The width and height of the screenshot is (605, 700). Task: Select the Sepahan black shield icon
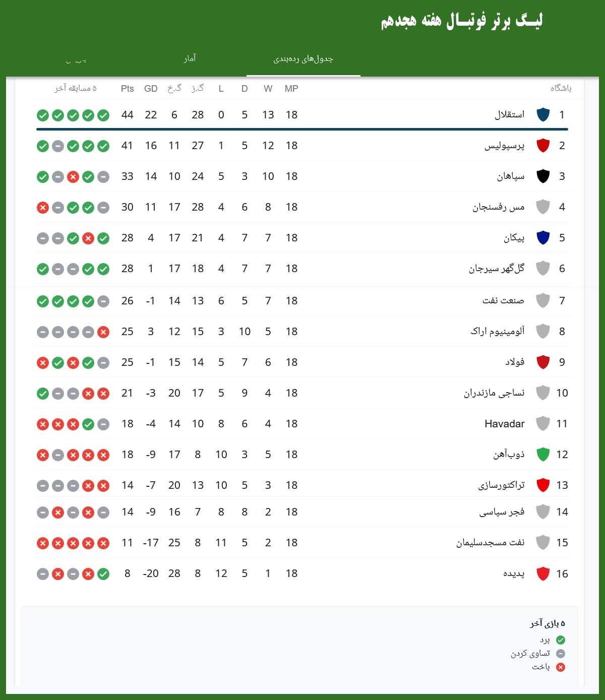[x=543, y=176]
